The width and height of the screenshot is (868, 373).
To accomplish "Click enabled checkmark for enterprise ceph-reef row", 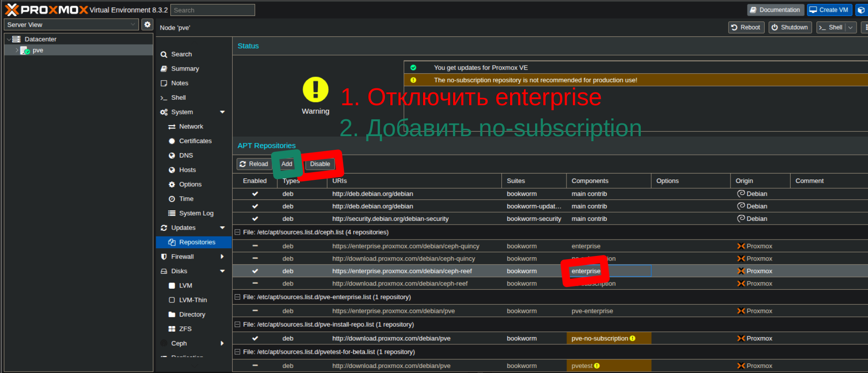I will click(255, 271).
